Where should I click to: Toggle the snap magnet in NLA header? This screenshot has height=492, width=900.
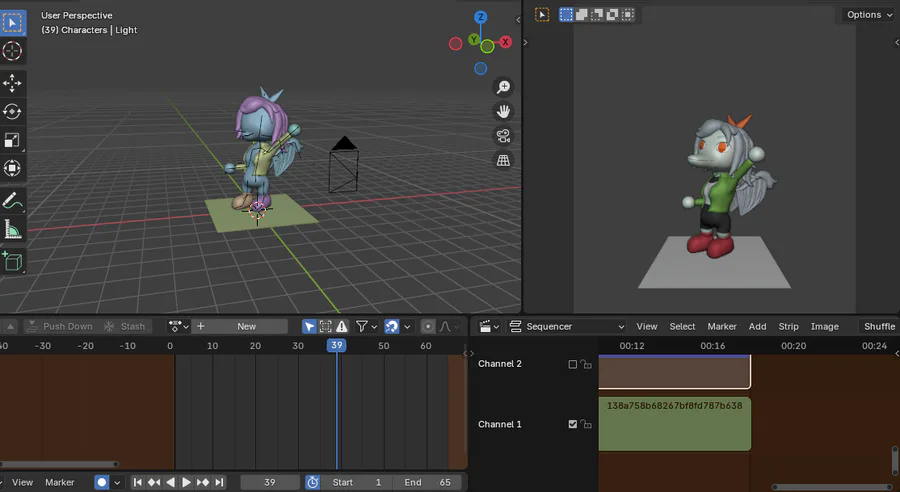coord(391,327)
